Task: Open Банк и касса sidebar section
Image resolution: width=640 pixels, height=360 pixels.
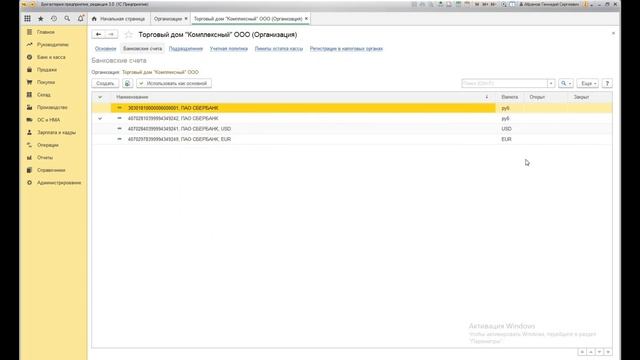Action: point(51,57)
